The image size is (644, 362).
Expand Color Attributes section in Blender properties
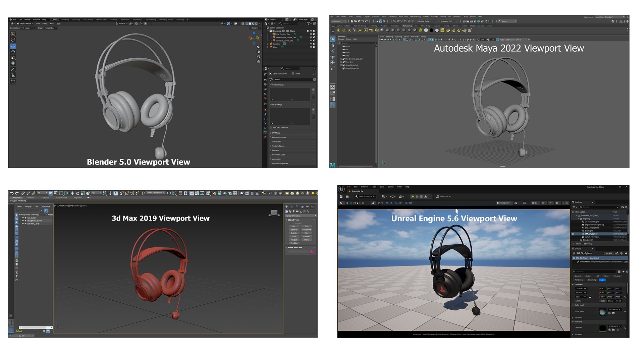tap(292, 137)
